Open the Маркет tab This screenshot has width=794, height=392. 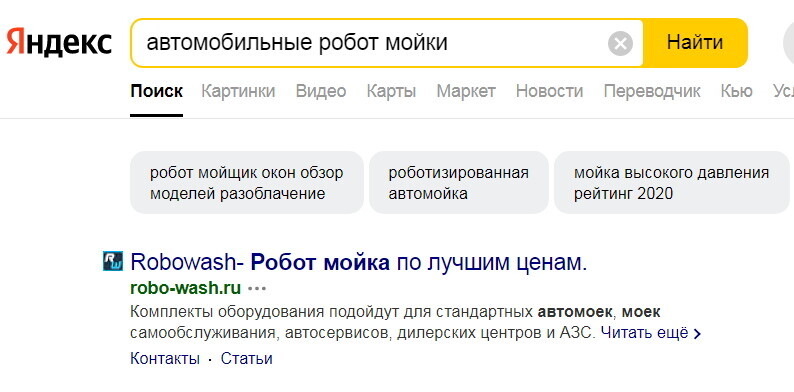(466, 91)
